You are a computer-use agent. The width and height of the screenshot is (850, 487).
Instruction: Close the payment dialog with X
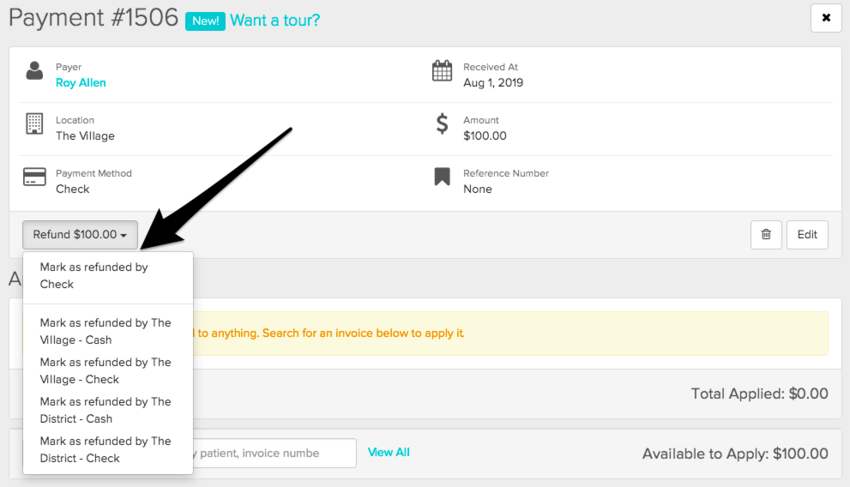coord(825,18)
